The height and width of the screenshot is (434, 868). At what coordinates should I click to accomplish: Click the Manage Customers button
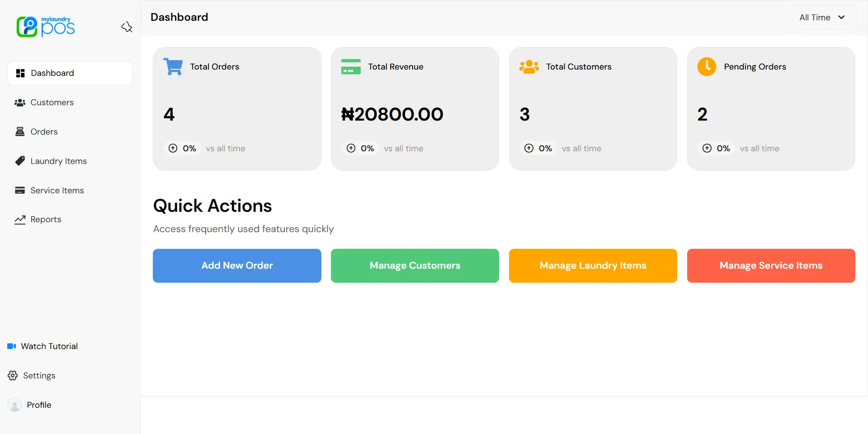(x=415, y=266)
